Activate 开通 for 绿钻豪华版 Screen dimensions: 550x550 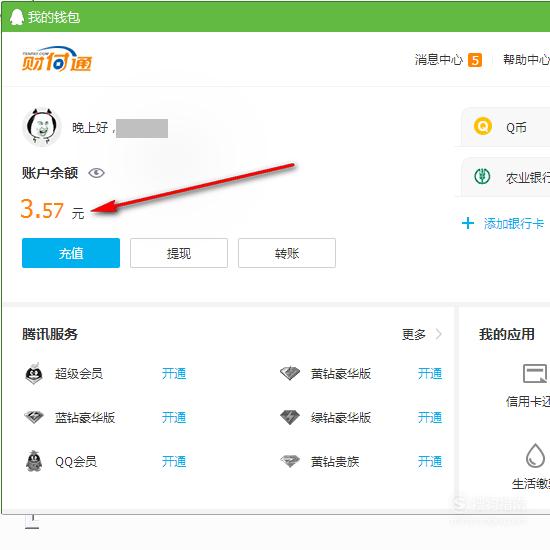click(430, 417)
